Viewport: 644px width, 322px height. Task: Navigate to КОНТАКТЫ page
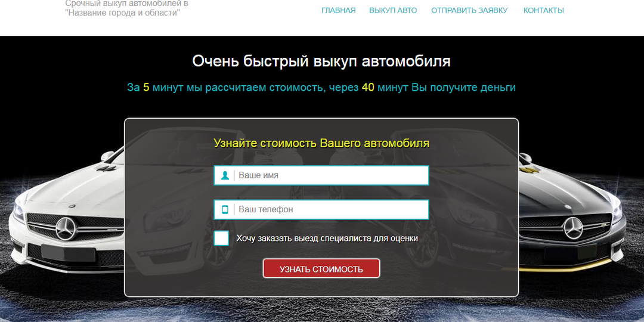click(543, 11)
